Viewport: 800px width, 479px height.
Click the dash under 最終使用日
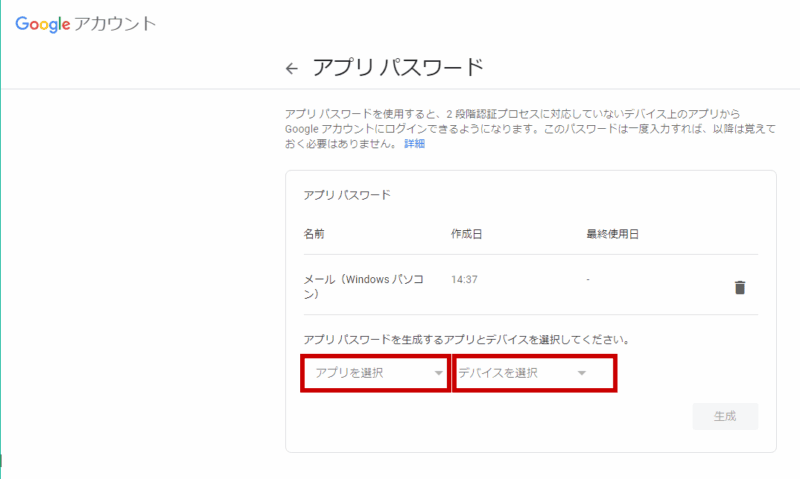(589, 279)
